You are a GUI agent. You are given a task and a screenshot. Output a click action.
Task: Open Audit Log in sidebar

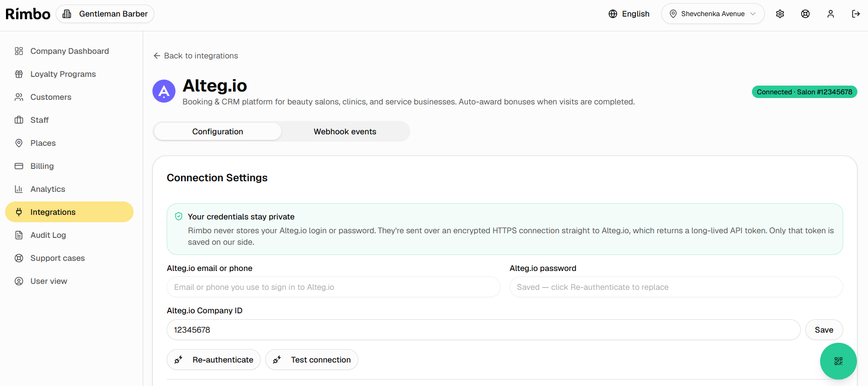tap(70, 235)
